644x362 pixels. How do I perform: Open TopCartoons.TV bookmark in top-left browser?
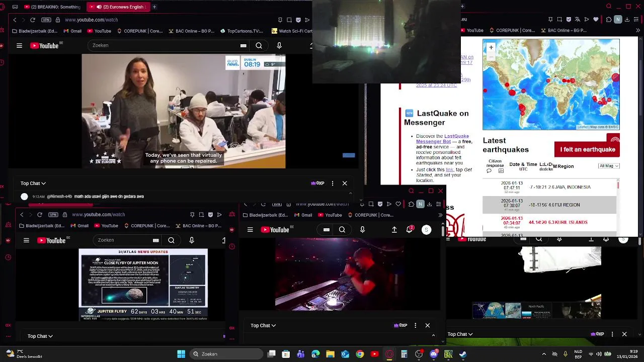pyautogui.click(x=242, y=31)
